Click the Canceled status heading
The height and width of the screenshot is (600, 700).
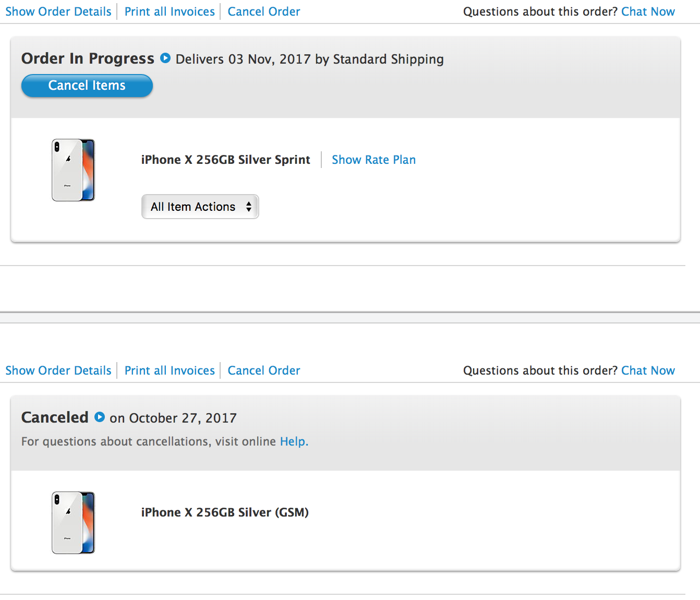tap(55, 417)
